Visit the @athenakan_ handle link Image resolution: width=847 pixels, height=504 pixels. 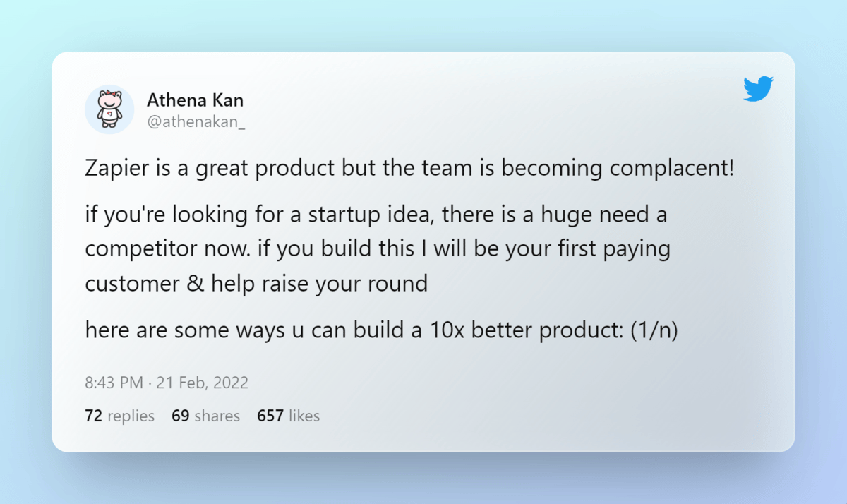tap(196, 121)
